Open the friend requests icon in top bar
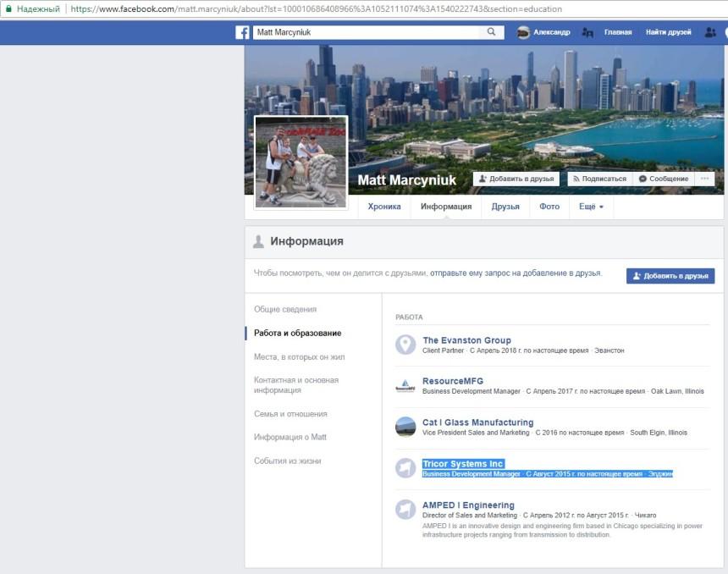 pos(710,32)
